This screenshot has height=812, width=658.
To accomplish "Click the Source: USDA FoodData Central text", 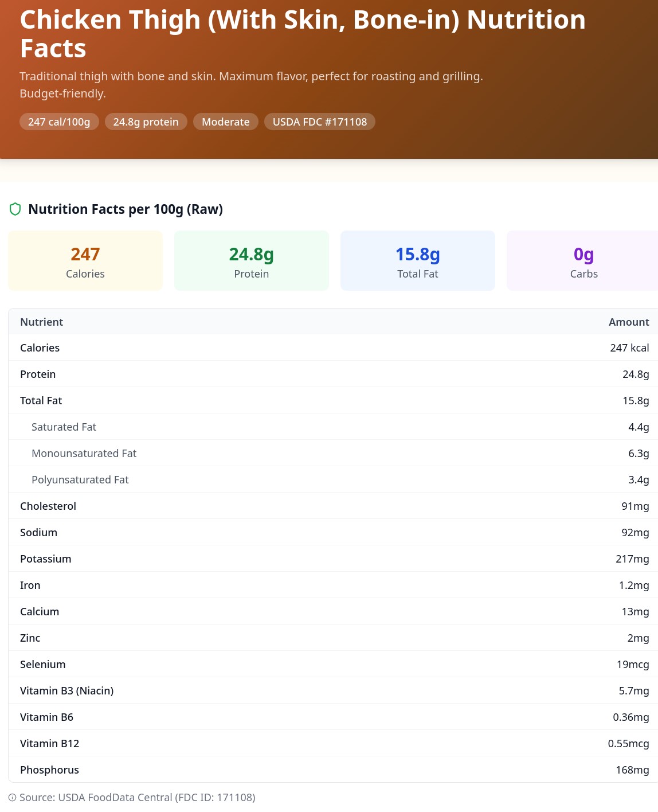I will click(138, 798).
